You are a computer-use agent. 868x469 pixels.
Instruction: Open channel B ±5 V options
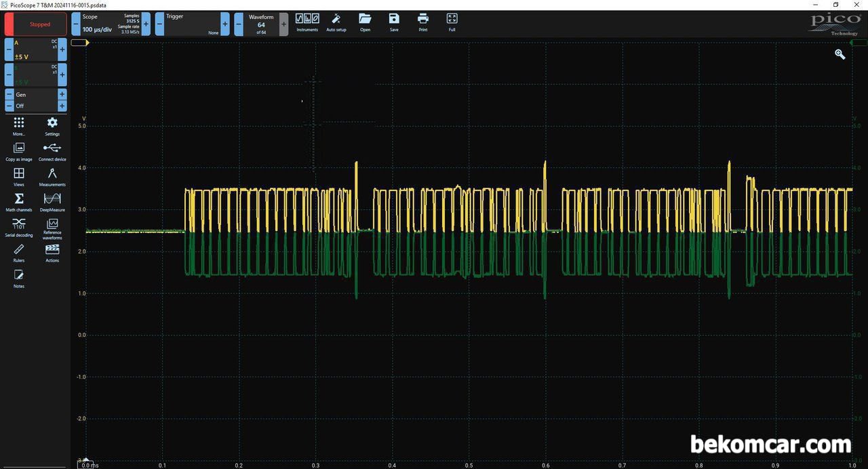35,75
